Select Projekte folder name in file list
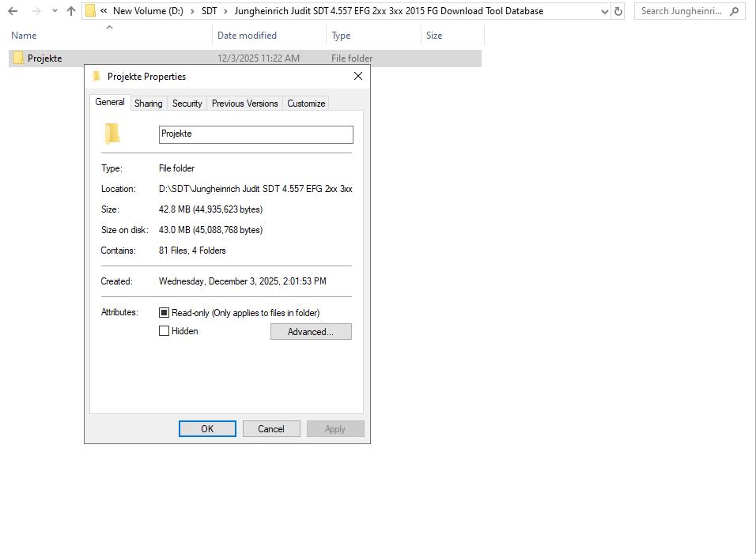This screenshot has width=756, height=554. (x=45, y=58)
